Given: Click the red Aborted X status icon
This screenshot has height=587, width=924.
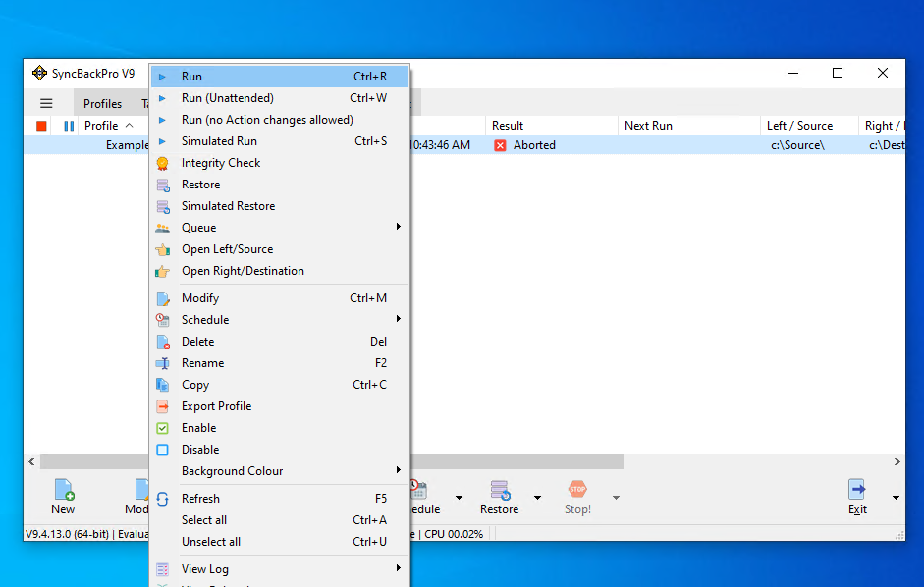Looking at the screenshot, I should pyautogui.click(x=501, y=145).
